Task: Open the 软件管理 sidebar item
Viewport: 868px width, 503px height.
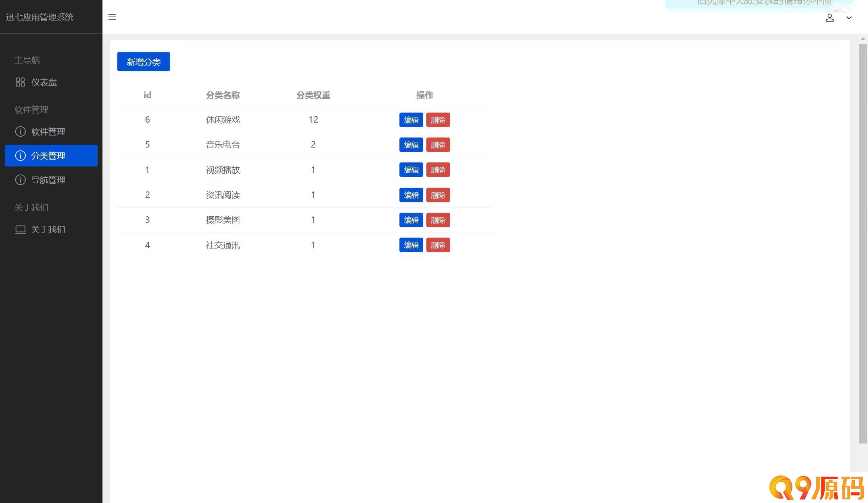Action: pyautogui.click(x=51, y=131)
